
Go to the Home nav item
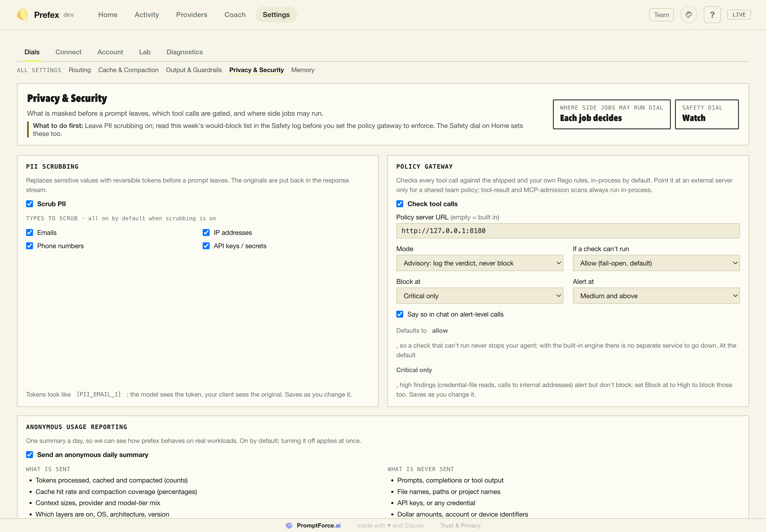pyautogui.click(x=108, y=15)
